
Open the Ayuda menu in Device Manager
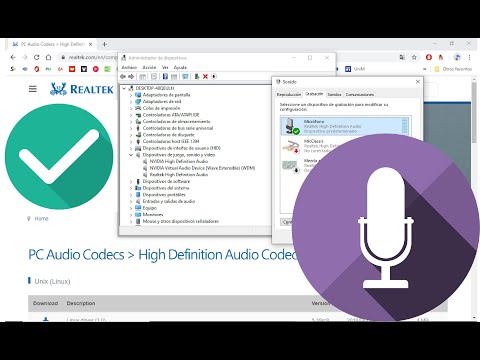180,67
